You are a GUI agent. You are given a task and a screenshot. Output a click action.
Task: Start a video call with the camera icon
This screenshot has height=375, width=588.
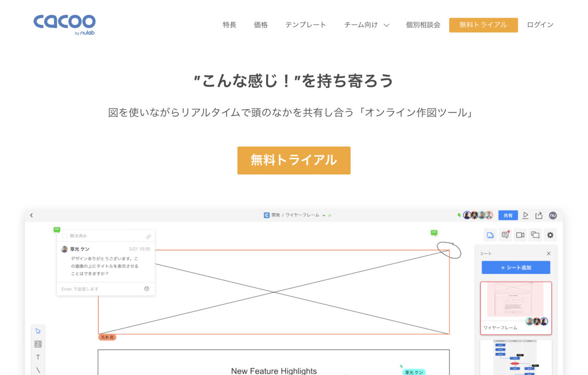tap(520, 235)
